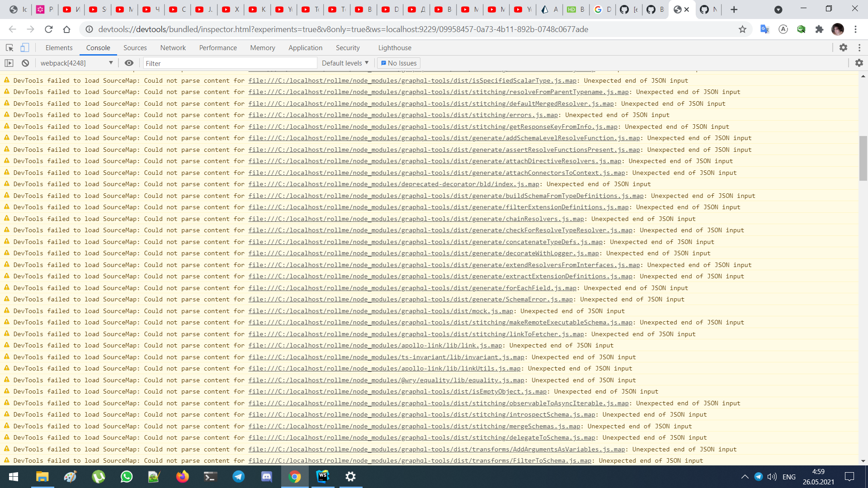Clear the console with the ban icon

[25, 63]
